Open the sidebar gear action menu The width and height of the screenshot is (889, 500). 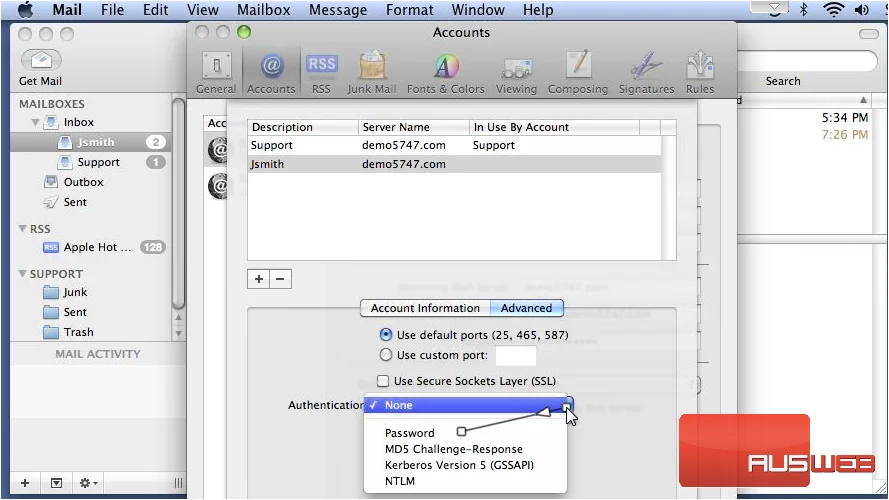[88, 483]
